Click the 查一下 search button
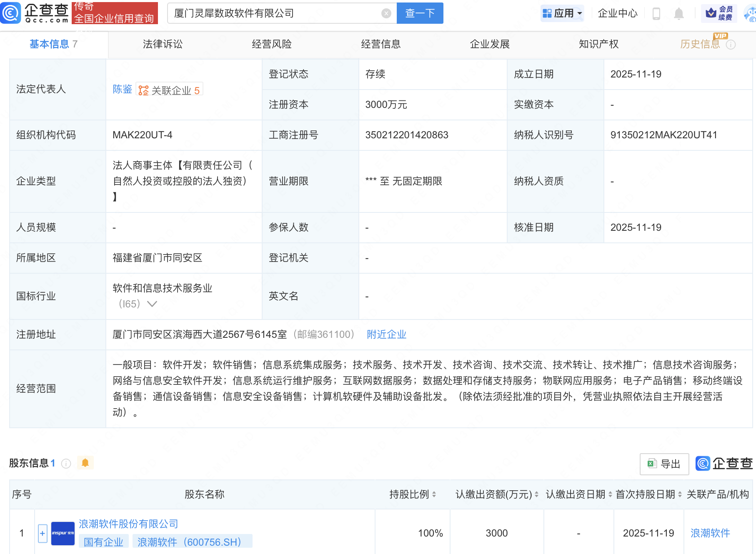Image resolution: width=756 pixels, height=554 pixels. pos(420,13)
